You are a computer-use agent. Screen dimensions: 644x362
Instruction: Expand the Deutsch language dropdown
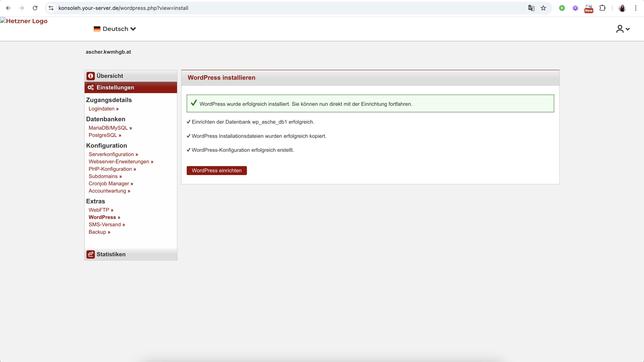click(115, 29)
